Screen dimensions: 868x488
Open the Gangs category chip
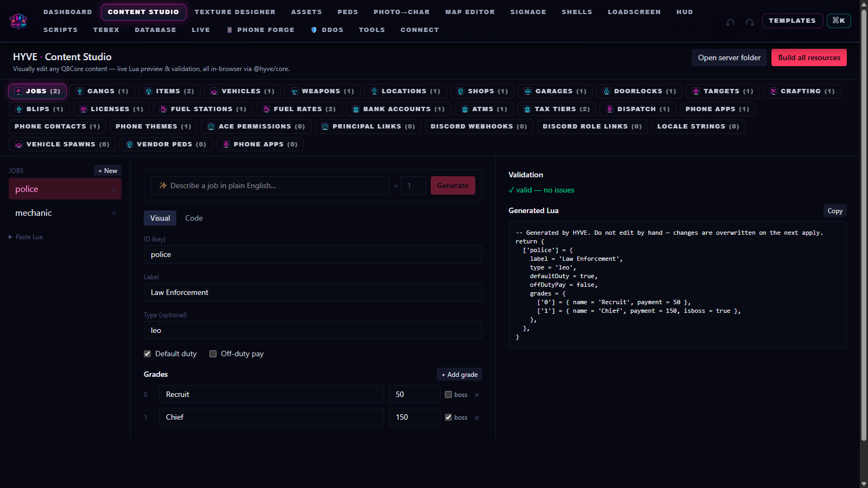[x=103, y=91]
